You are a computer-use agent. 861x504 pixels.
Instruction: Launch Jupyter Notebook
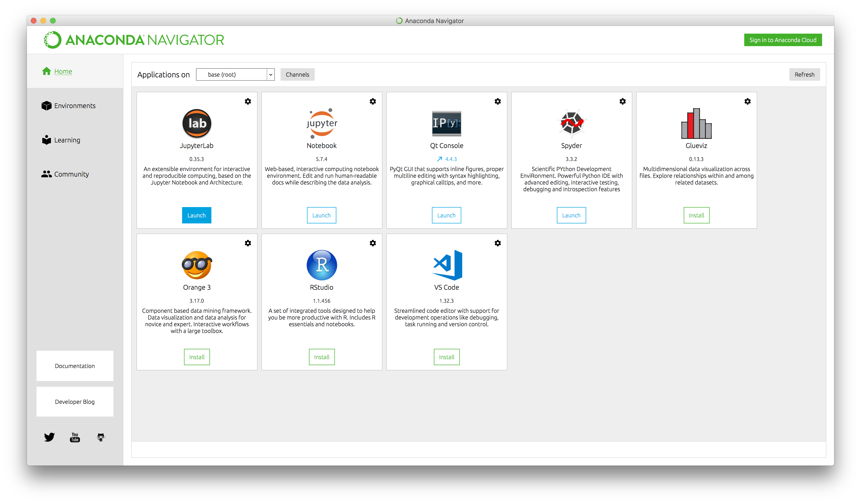coord(321,215)
